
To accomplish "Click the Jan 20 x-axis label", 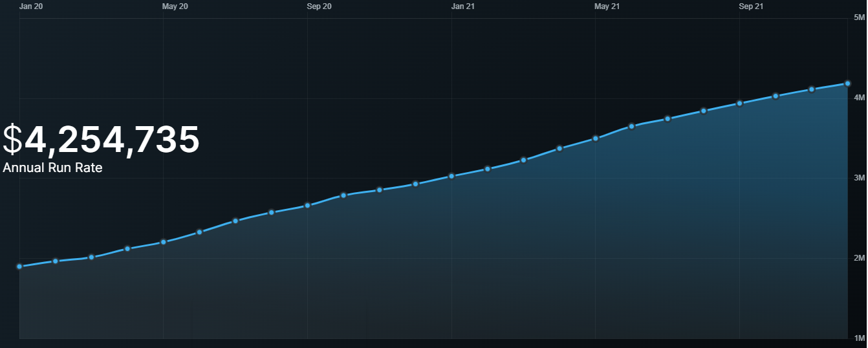I will [x=30, y=6].
